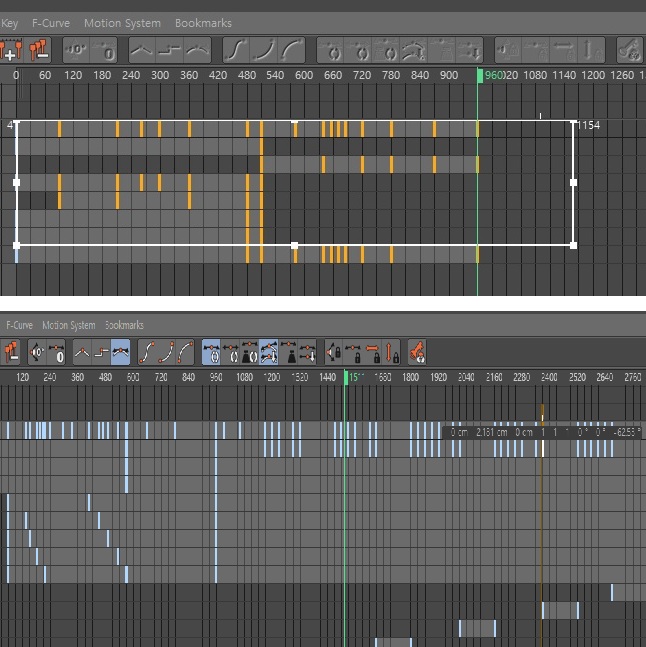Click the 2.181 cm value readout
The image size is (646, 647).
(x=491, y=432)
